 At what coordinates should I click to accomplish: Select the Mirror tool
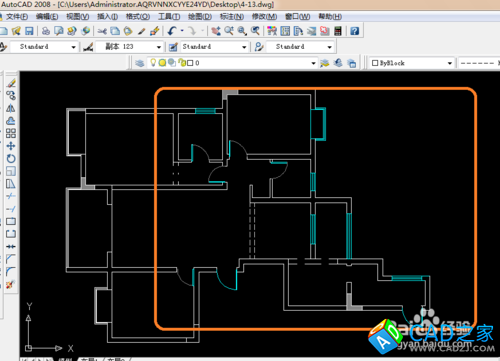click(11, 108)
